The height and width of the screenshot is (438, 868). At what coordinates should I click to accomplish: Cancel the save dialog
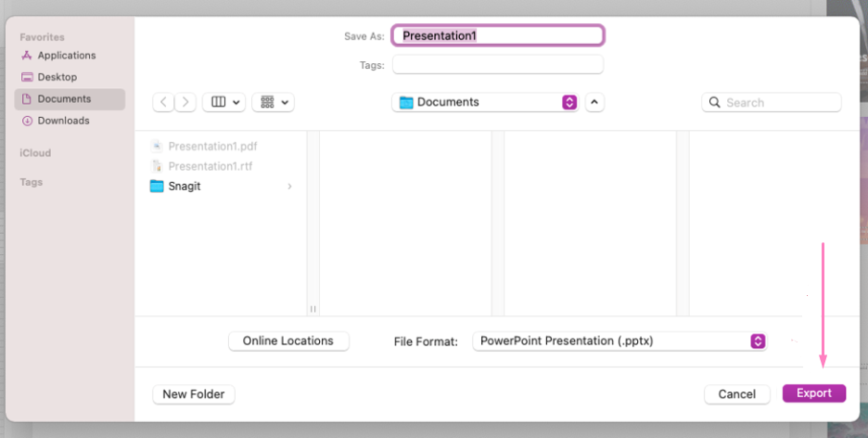tap(737, 394)
